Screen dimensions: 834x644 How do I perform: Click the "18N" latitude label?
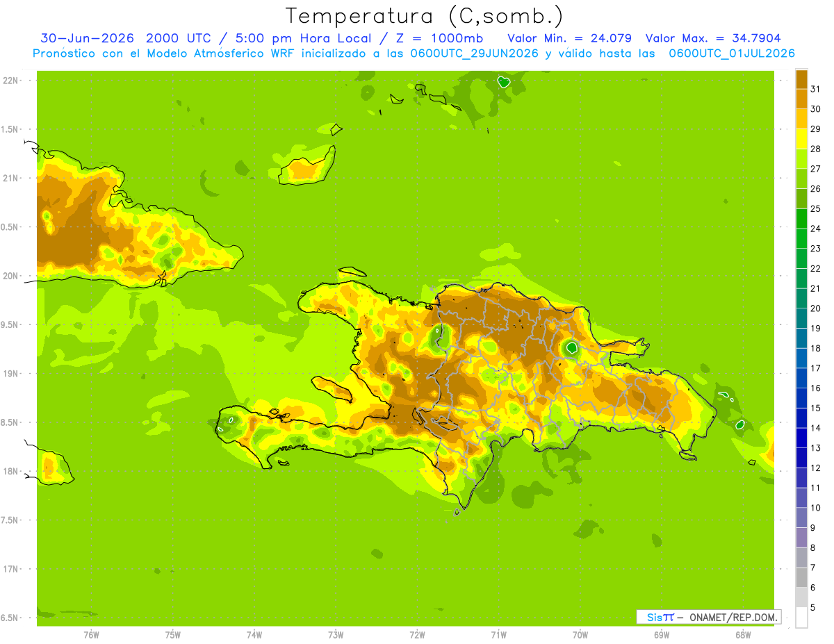pyautogui.click(x=10, y=471)
